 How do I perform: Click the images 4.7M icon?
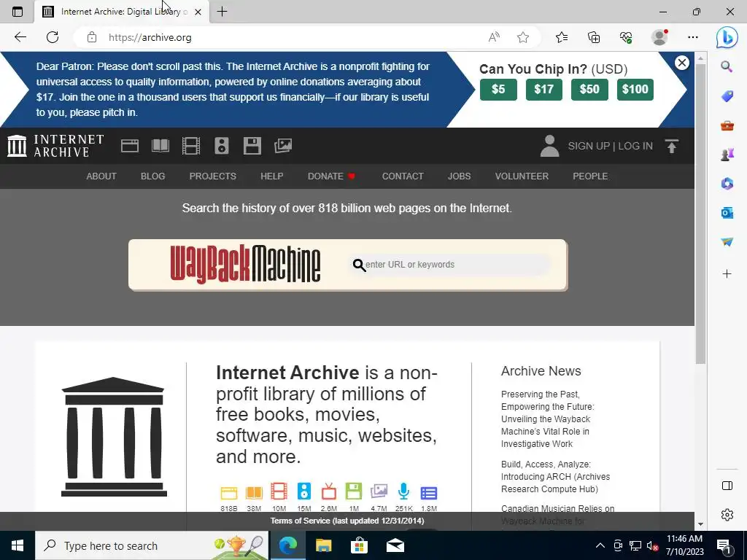379,491
